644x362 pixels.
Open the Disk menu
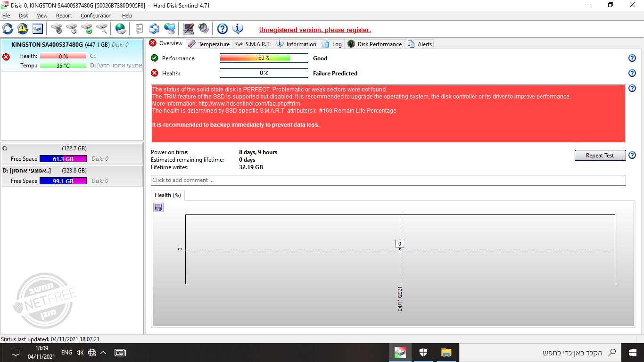24,16
